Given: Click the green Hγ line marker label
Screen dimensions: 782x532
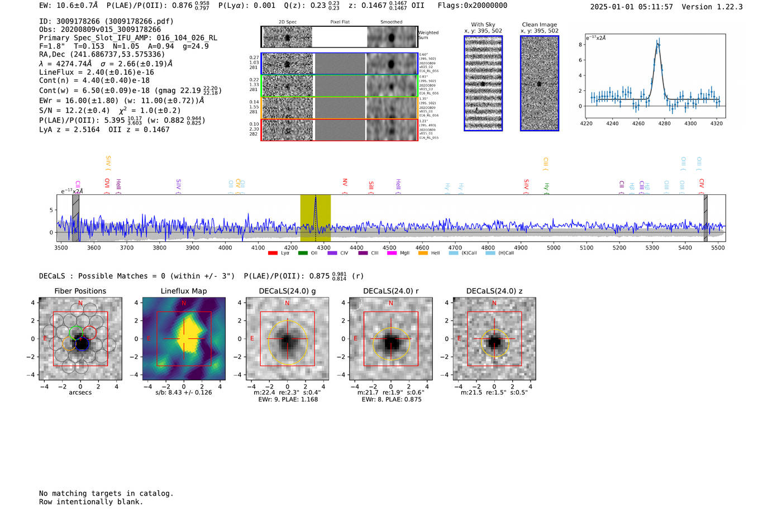Looking at the screenshot, I should coord(547,187).
